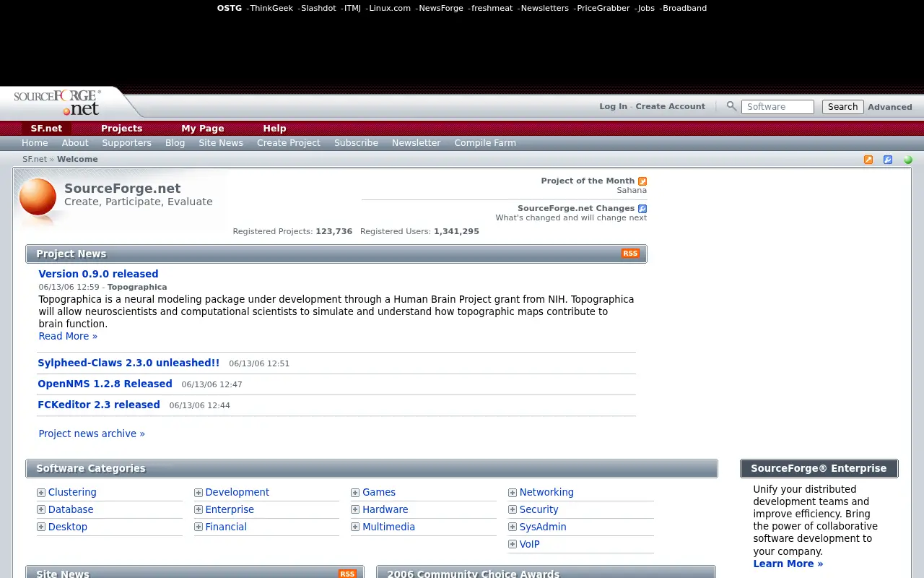Click the magnifying glass search icon
The width and height of the screenshot is (924, 578).
(731, 106)
